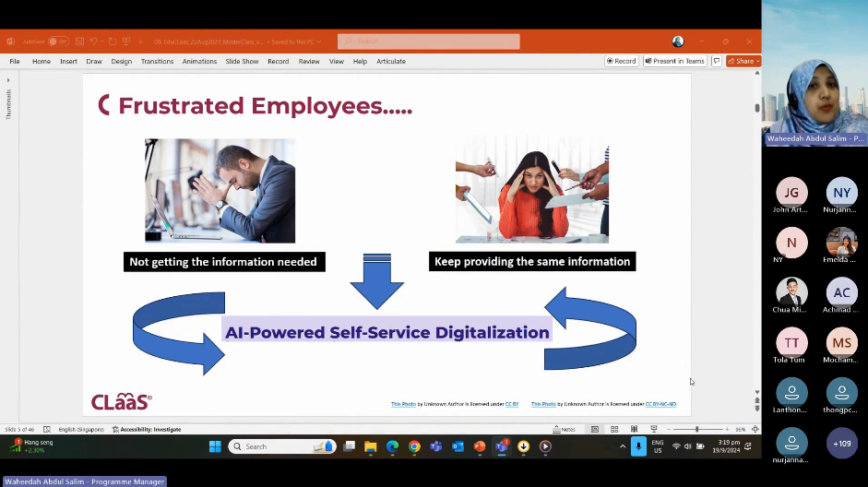
Task: Open Microsoft Teams from the taskbar
Action: click(502, 446)
